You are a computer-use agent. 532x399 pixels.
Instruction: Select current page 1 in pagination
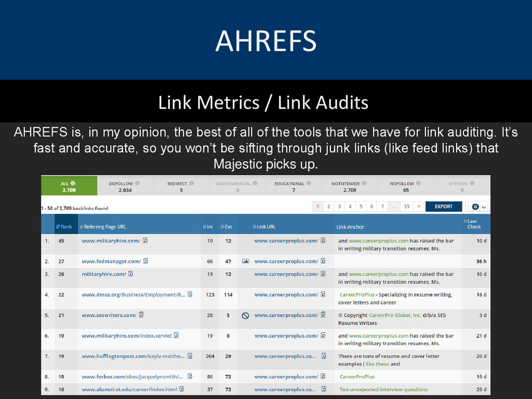tap(317, 207)
